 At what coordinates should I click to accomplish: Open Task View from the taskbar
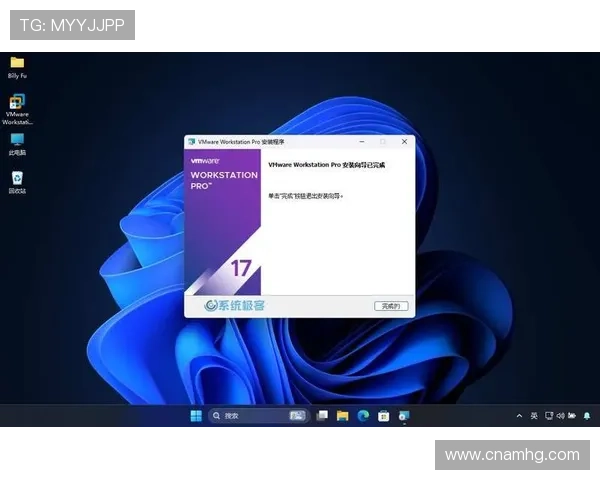[x=322, y=415]
